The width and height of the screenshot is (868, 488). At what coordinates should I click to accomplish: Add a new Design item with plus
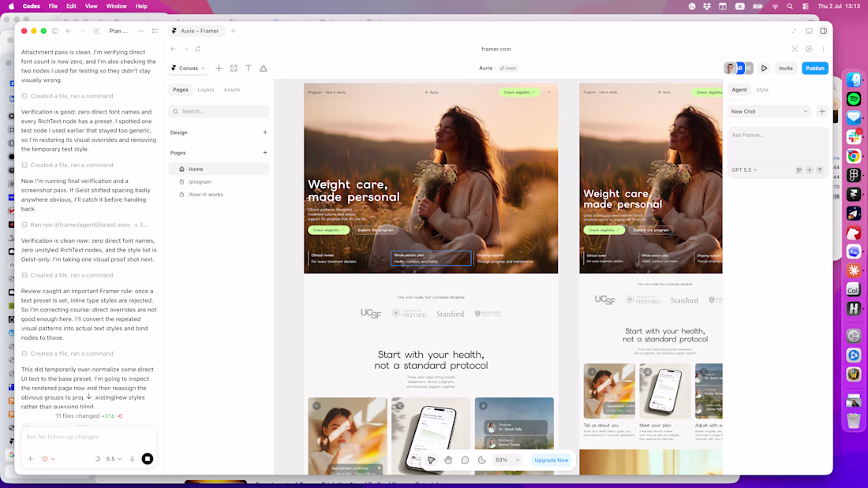(265, 132)
